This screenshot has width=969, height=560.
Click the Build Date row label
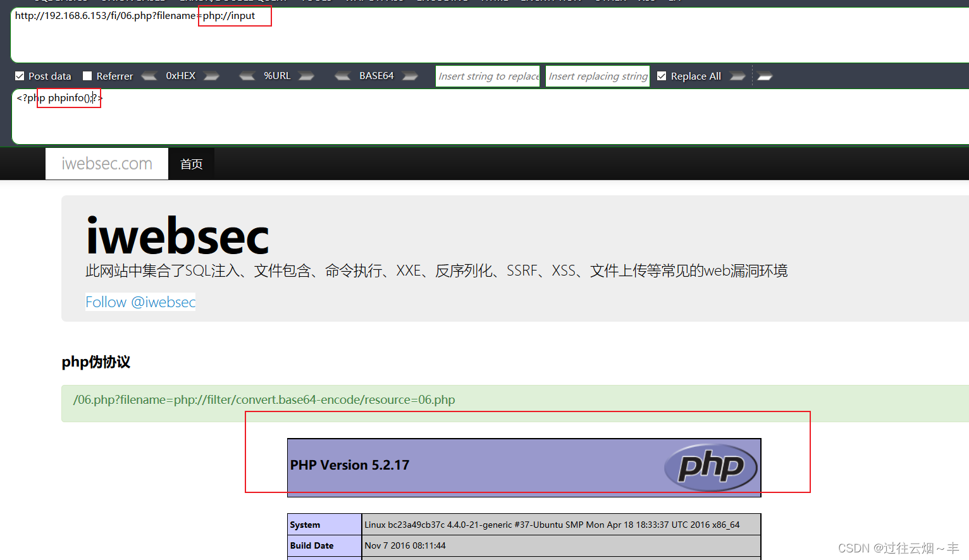click(x=312, y=545)
